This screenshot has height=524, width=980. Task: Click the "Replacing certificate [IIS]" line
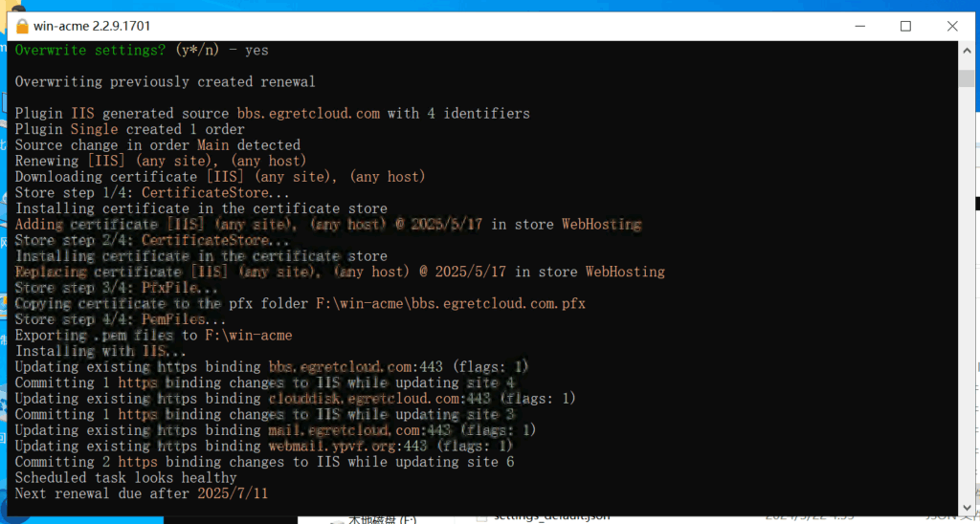tap(340, 272)
